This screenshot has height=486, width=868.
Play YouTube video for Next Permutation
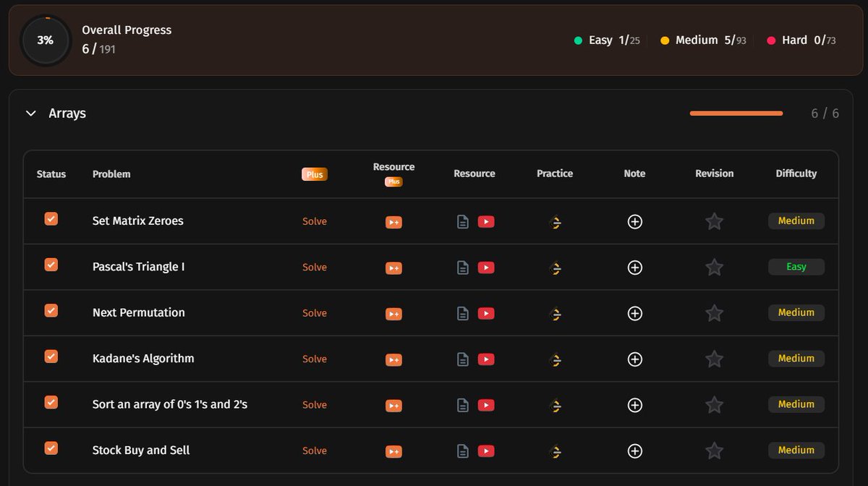click(x=486, y=314)
